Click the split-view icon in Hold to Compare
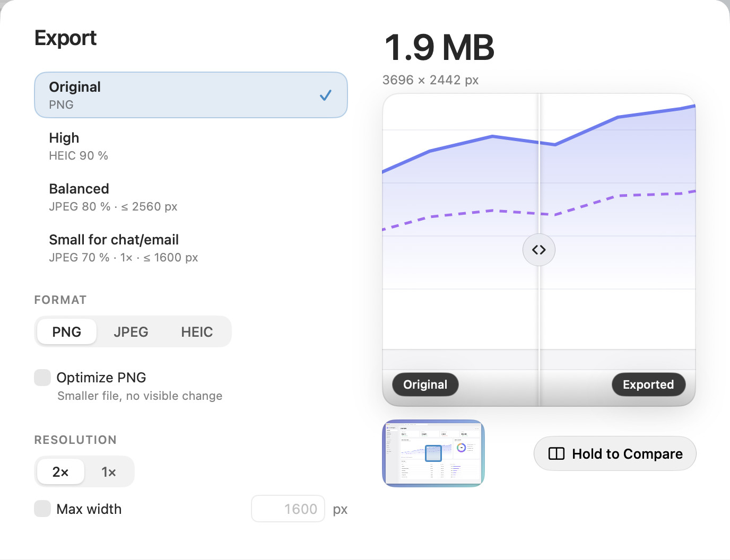 coord(557,453)
